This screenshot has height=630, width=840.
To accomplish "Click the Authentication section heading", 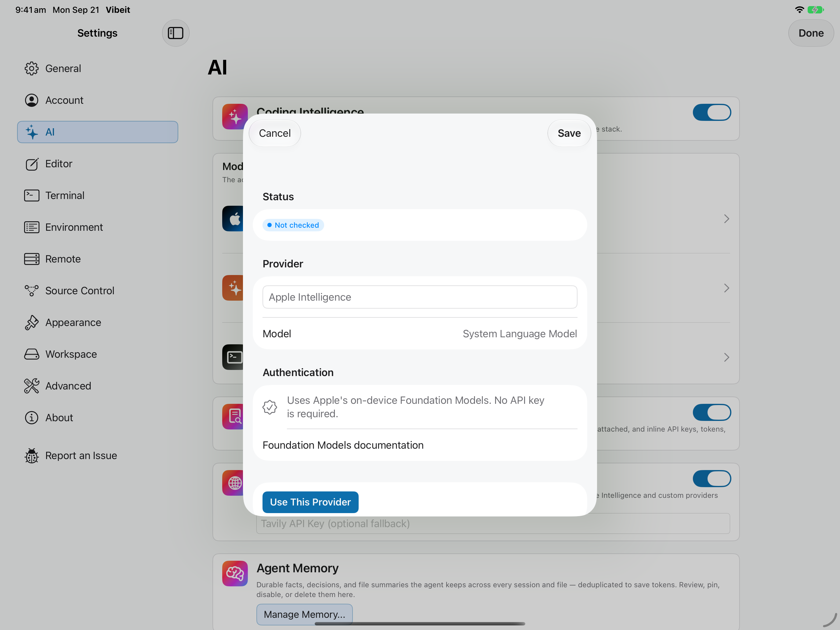I will [298, 372].
